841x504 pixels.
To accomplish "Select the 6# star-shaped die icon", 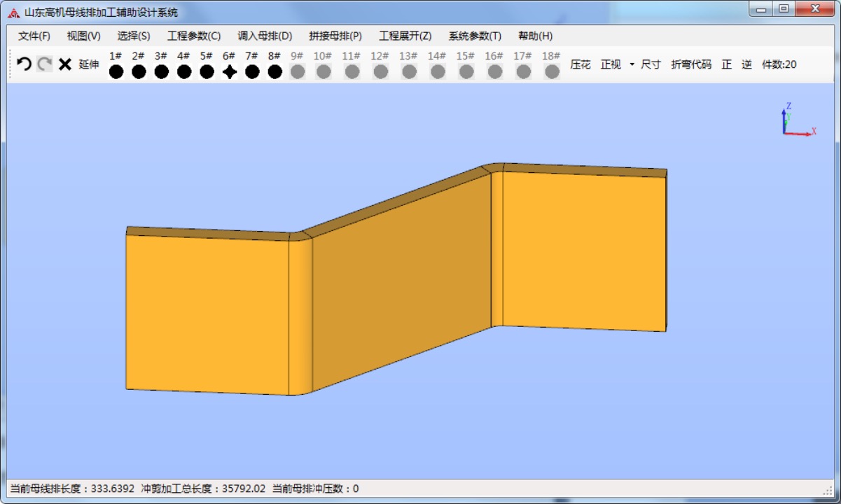I will 229,71.
